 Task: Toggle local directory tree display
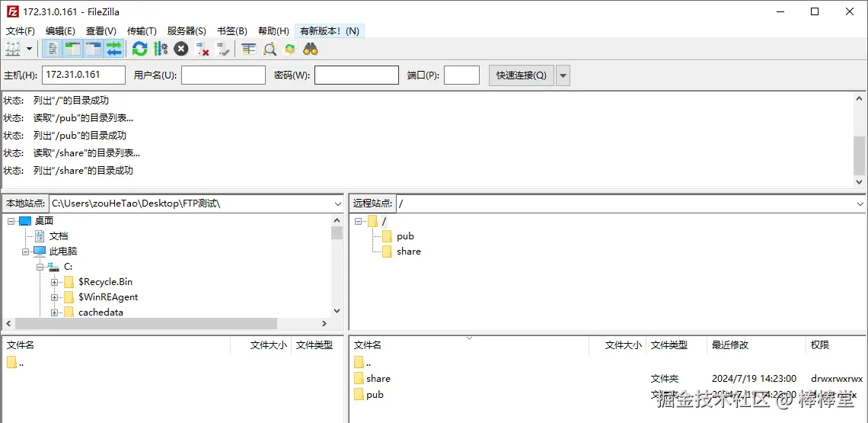click(x=72, y=50)
